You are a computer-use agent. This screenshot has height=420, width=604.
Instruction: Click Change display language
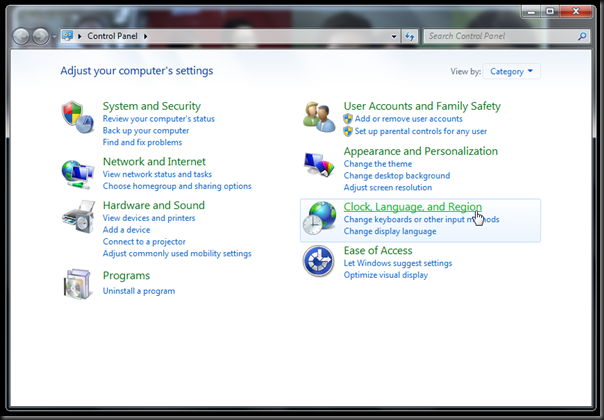pyautogui.click(x=390, y=231)
